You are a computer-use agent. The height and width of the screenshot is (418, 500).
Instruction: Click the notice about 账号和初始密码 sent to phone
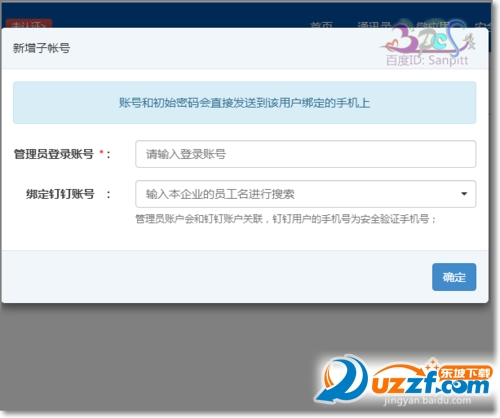[x=244, y=103]
